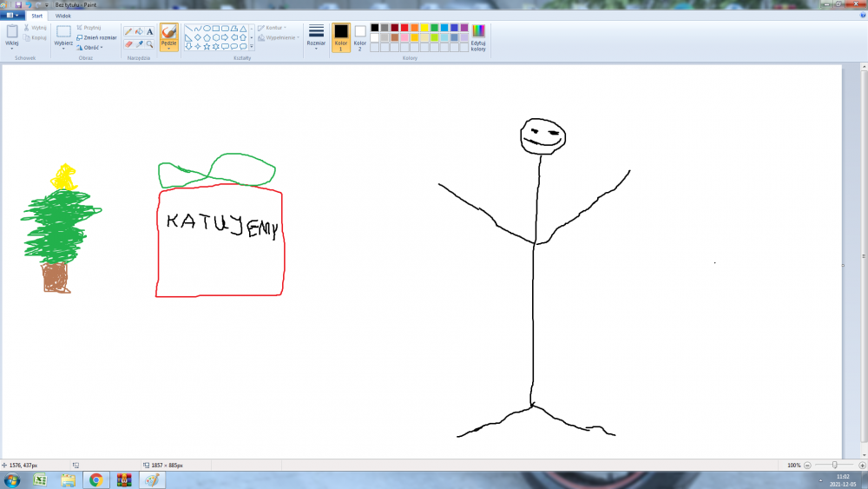Click the Zoom out minus button

[807, 466]
